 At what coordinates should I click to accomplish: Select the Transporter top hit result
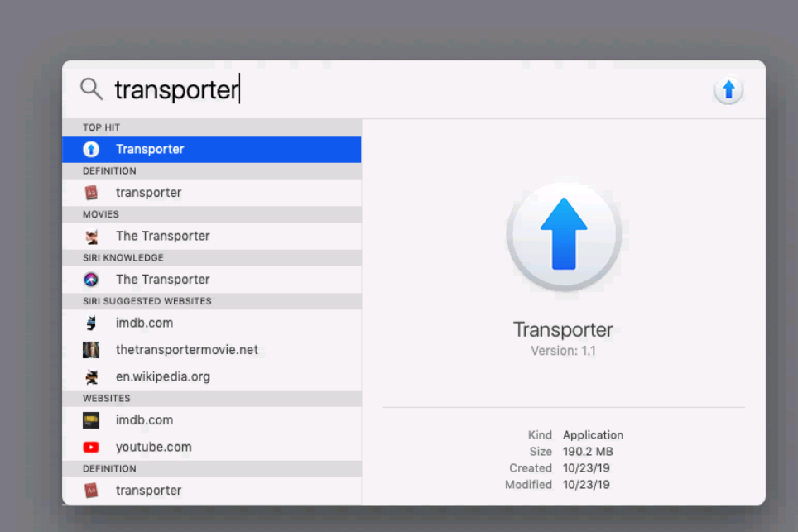212,149
